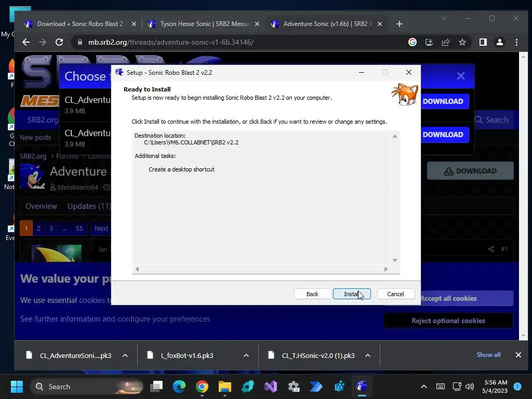This screenshot has height=399, width=532.
Task: Open the Chrome profile icon
Action: click(499, 42)
